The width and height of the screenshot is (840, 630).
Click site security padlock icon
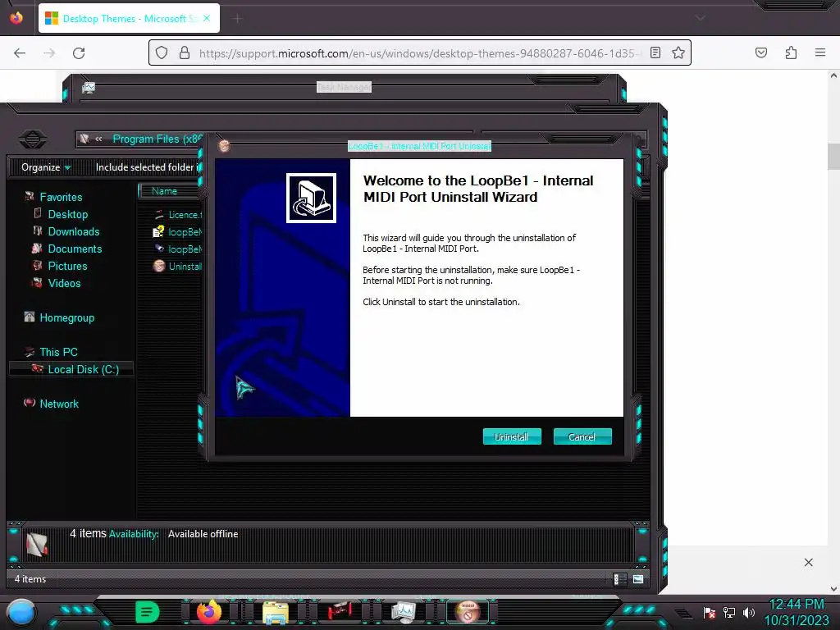[185, 53]
